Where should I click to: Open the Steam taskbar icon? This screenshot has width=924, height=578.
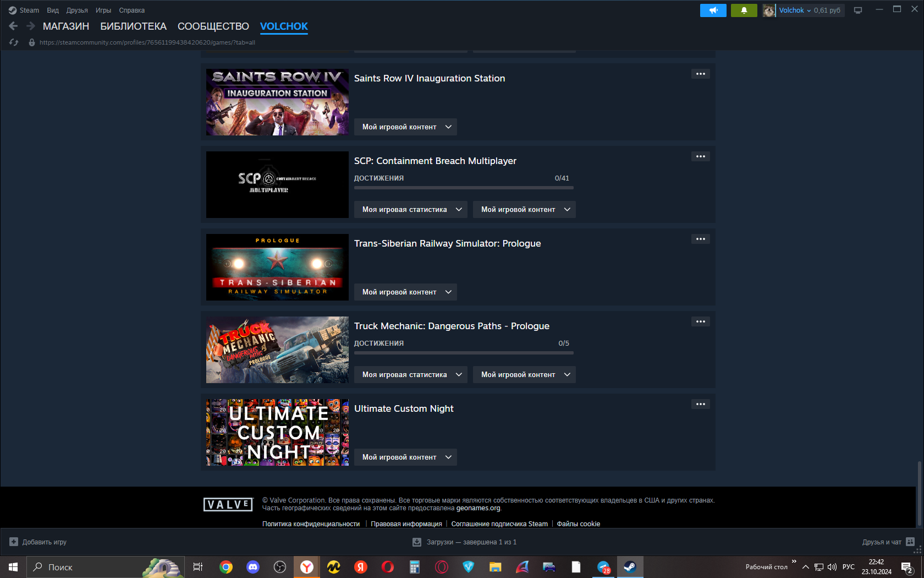click(x=630, y=567)
